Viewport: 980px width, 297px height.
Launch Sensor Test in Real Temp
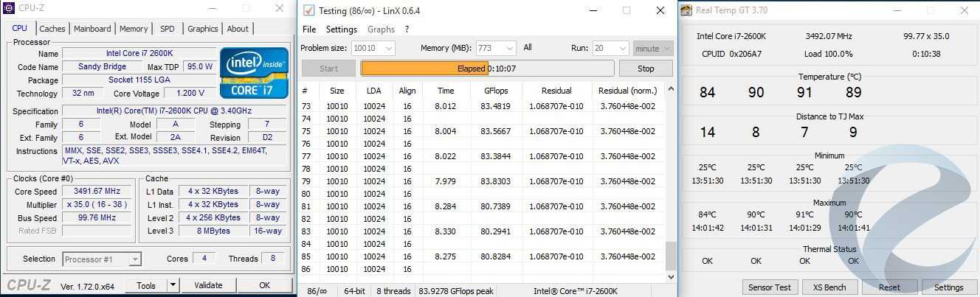pos(770,287)
